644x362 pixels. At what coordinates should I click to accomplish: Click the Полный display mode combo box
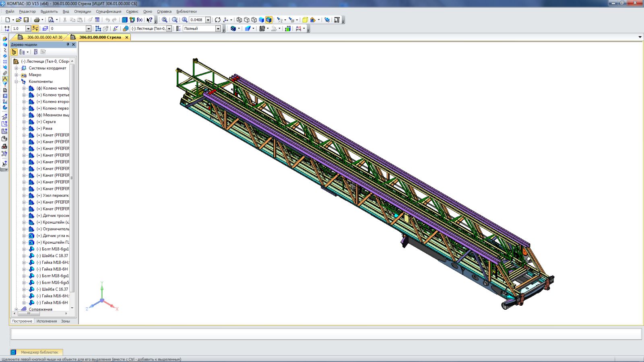[x=199, y=29]
